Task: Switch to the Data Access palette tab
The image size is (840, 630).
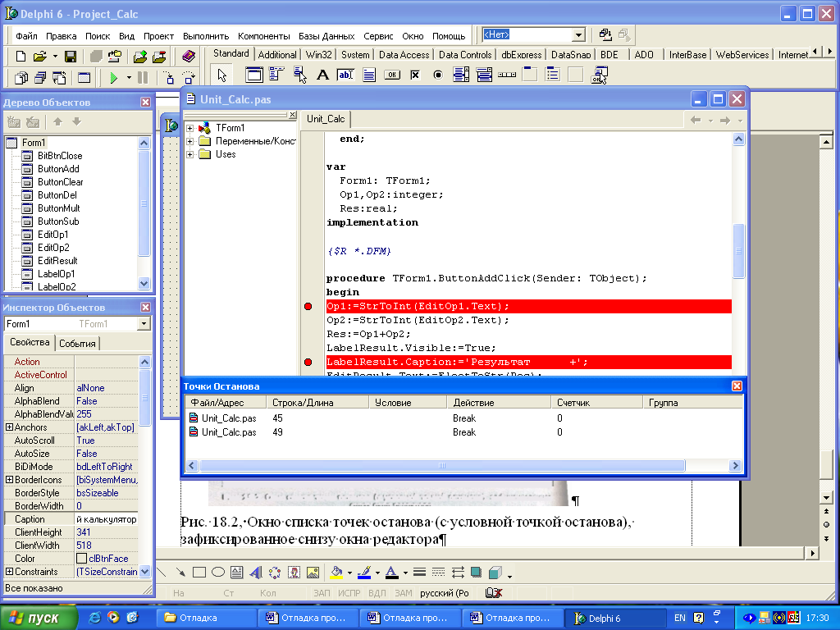Action: tap(404, 55)
